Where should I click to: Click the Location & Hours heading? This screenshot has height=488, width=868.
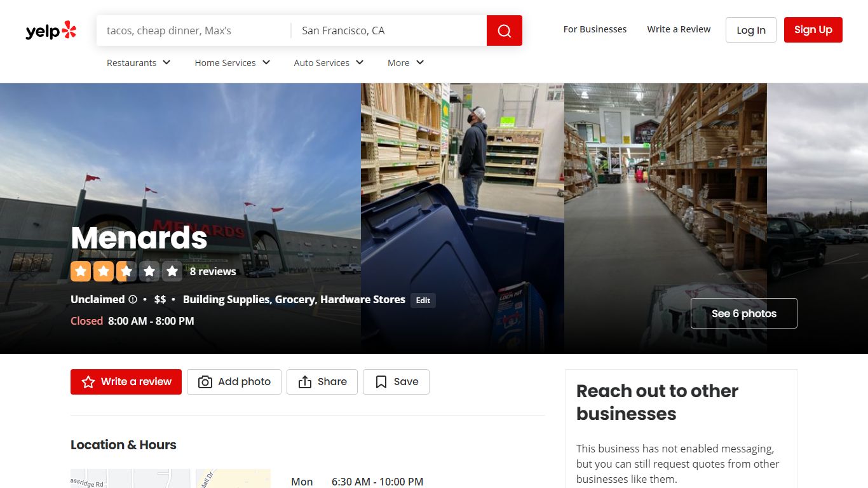click(123, 445)
